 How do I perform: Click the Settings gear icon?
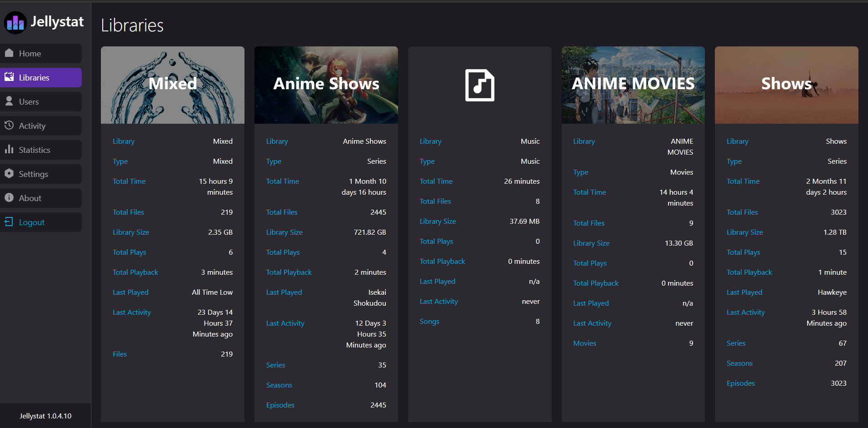[x=9, y=174]
